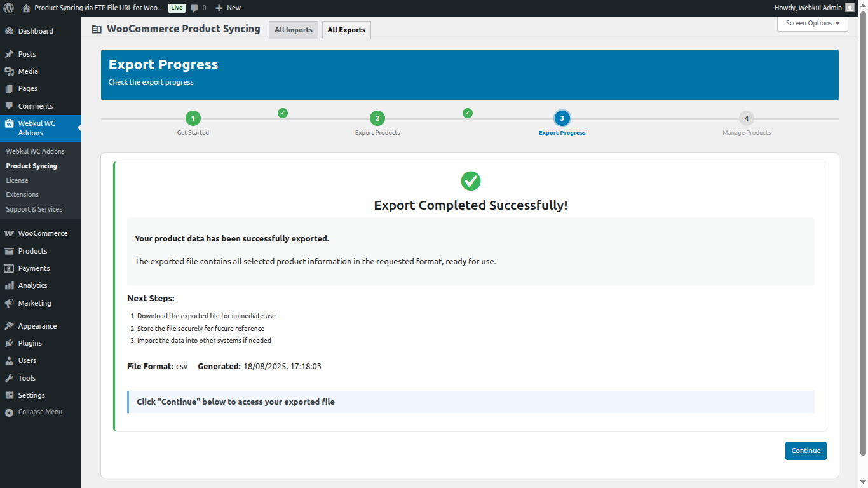Click the vertical scrollbar on the right
Image resolution: width=868 pixels, height=488 pixels.
[x=864, y=254]
